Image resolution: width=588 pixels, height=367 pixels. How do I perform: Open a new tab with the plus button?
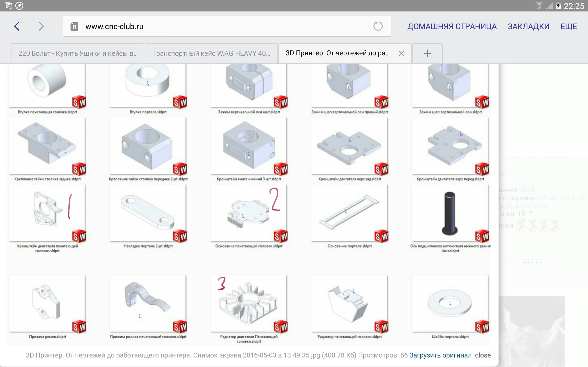pyautogui.click(x=427, y=53)
